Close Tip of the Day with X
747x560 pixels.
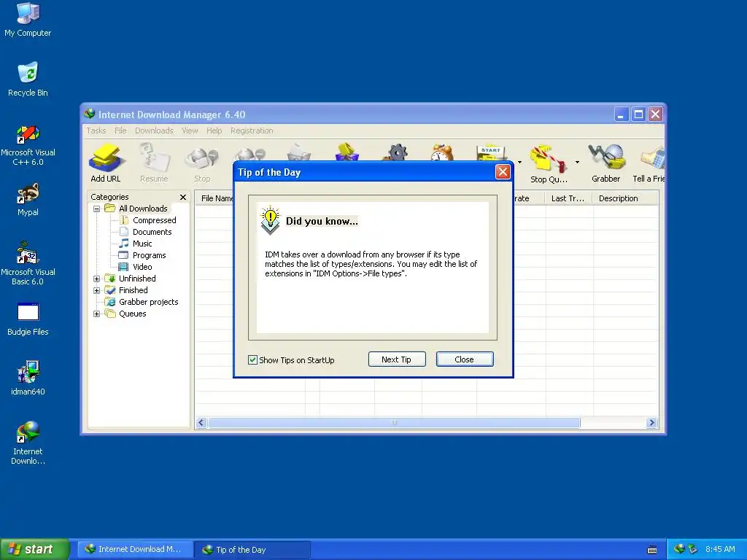coord(503,172)
